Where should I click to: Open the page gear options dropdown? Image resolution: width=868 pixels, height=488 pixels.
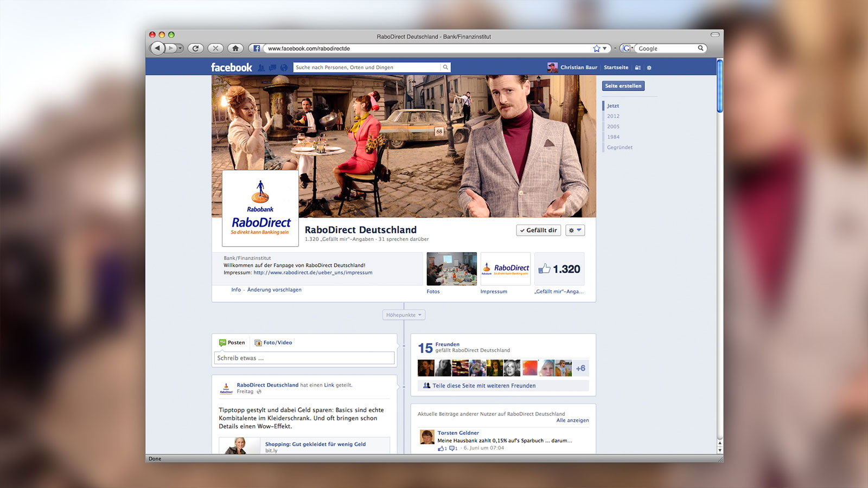click(575, 230)
